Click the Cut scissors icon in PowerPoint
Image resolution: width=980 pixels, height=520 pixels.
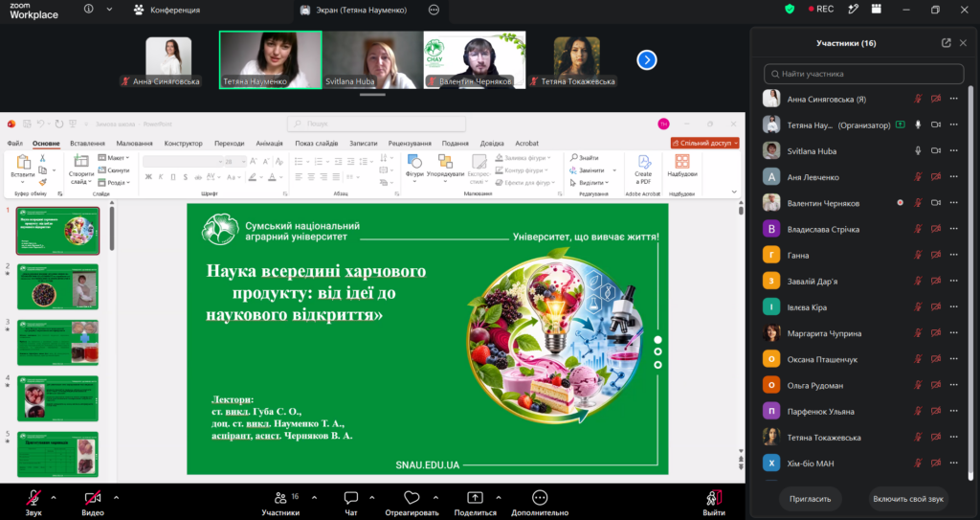pos(42,158)
